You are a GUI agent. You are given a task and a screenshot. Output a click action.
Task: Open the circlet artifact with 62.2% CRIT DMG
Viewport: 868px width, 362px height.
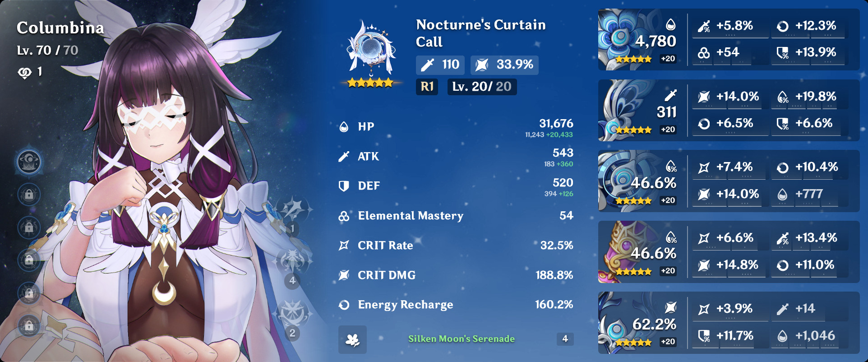[637, 322]
